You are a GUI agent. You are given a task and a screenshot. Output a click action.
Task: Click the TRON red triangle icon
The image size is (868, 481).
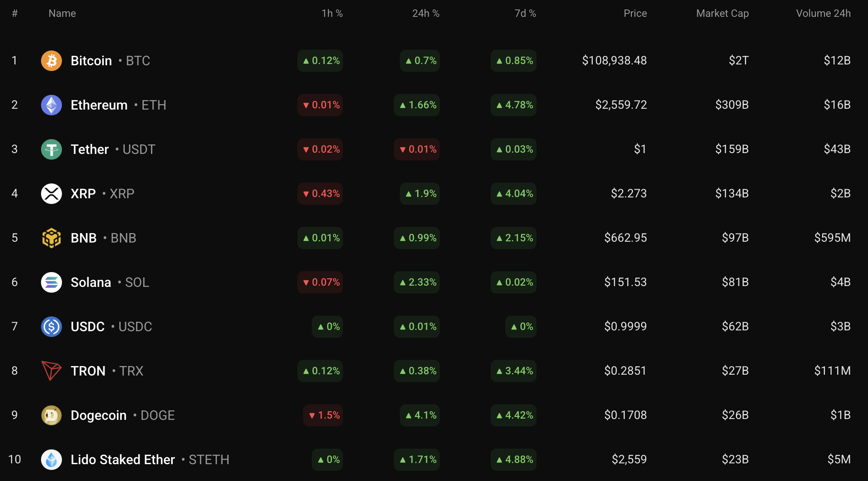[51, 371]
